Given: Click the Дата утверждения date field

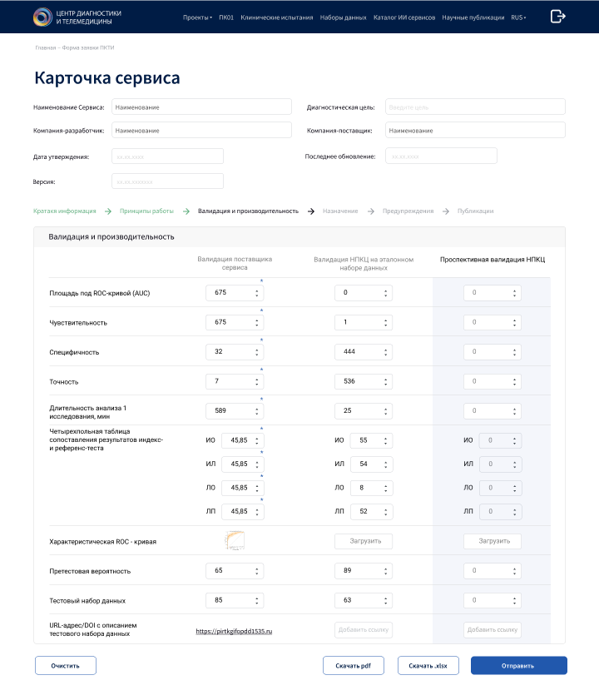Looking at the screenshot, I should (x=167, y=156).
